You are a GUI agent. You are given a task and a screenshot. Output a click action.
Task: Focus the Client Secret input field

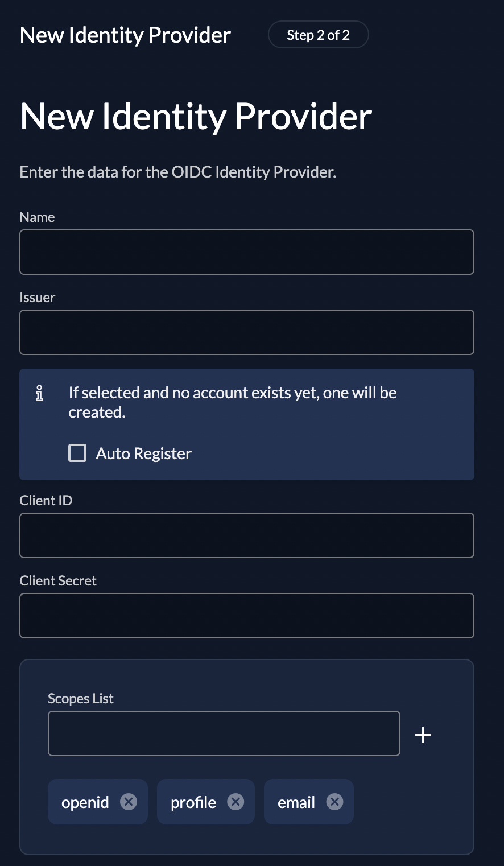click(x=247, y=615)
